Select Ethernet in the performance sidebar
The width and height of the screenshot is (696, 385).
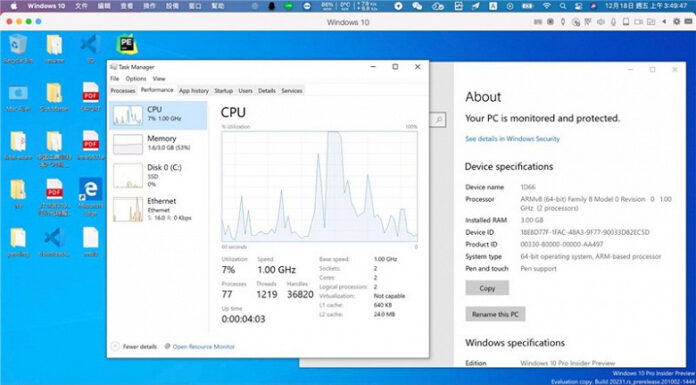(x=158, y=209)
